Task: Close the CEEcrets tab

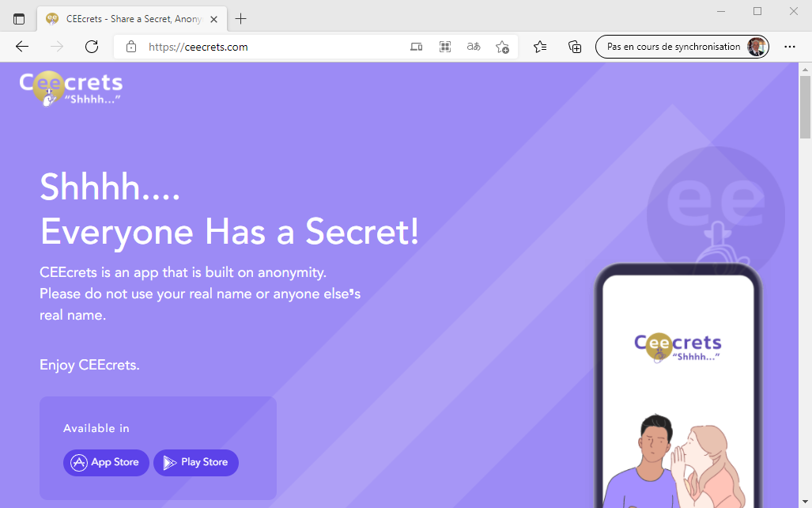Action: tap(214, 19)
